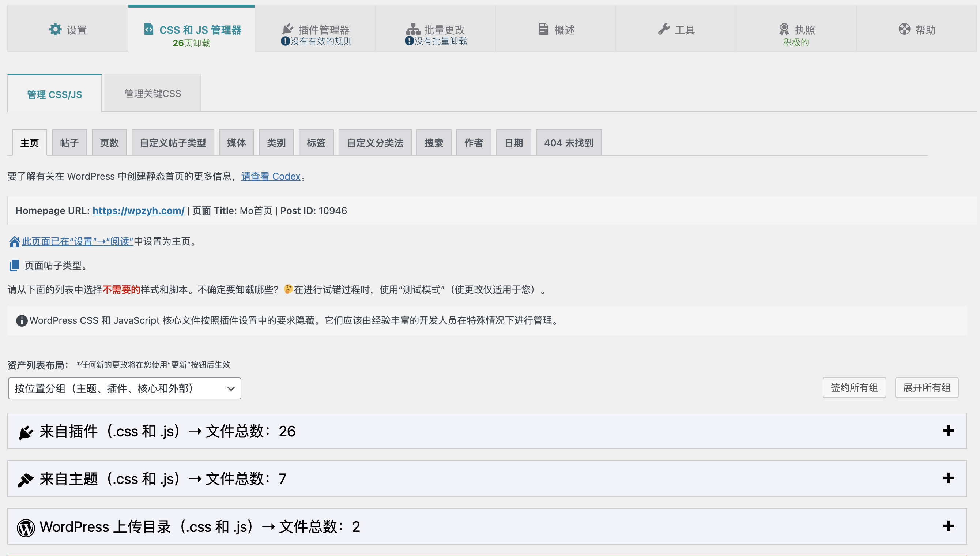Open the 页数 tab
Image resolution: width=980 pixels, height=556 pixels.
pyautogui.click(x=109, y=143)
